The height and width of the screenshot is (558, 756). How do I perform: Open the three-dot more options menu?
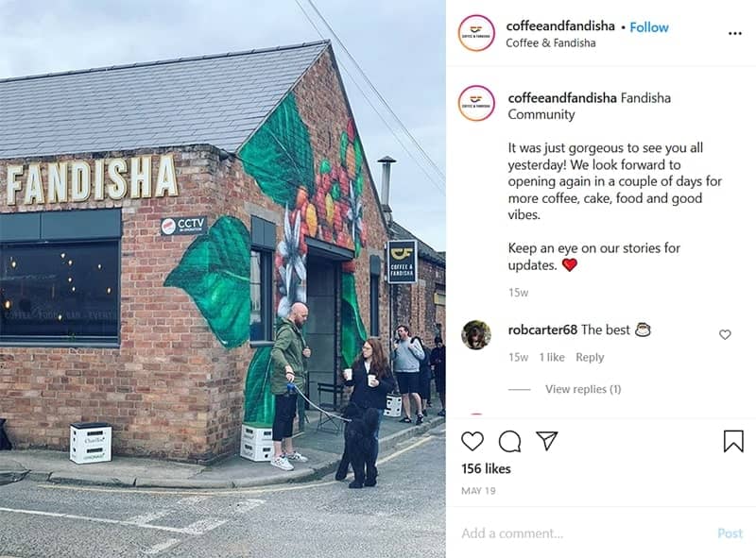coord(735,33)
